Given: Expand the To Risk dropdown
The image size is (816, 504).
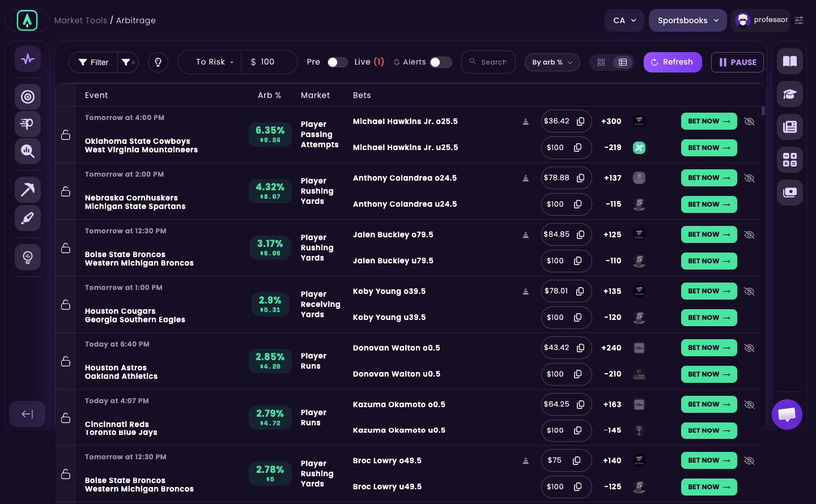Looking at the screenshot, I should coord(214,62).
